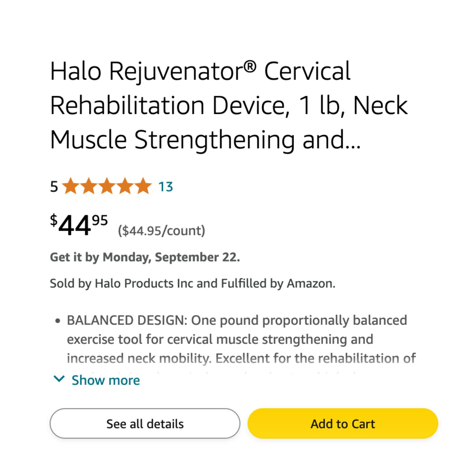The image size is (476, 476).
Task: Open the Halo Rejuvenator product title
Action: click(229, 105)
